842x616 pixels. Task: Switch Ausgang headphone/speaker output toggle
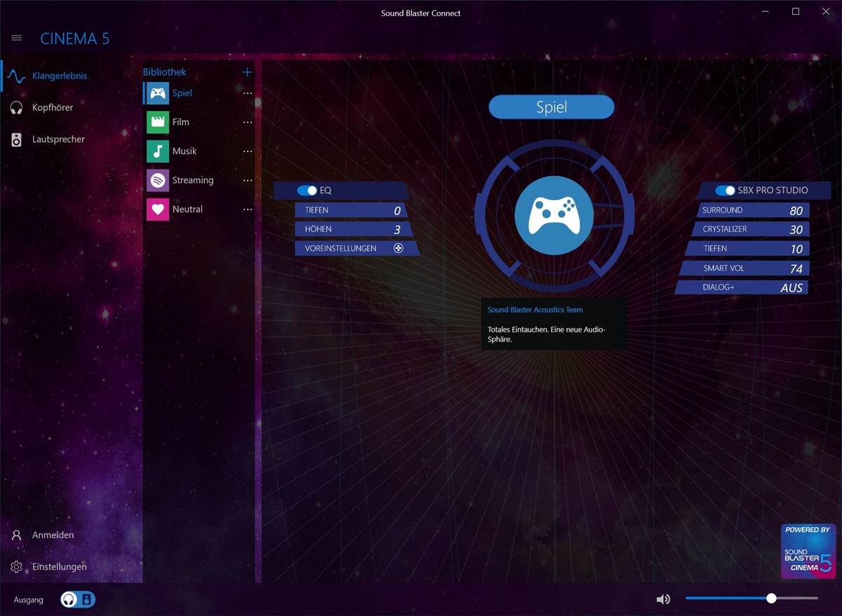78,599
